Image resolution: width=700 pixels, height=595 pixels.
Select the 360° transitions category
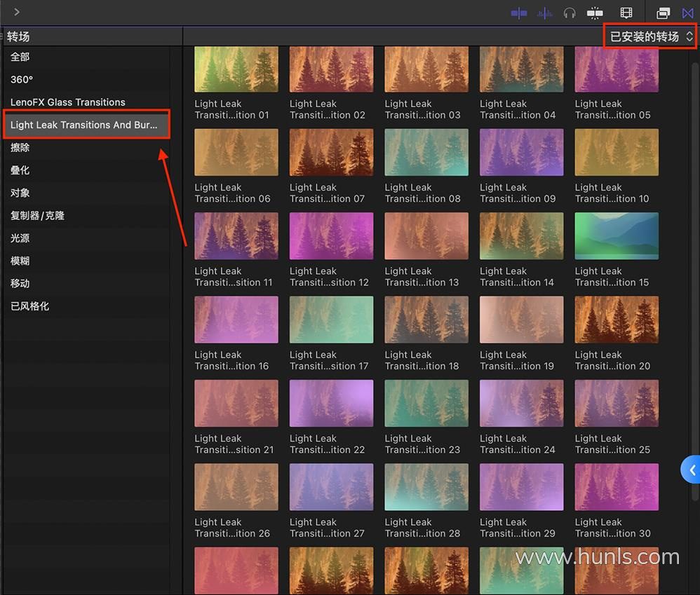point(22,79)
